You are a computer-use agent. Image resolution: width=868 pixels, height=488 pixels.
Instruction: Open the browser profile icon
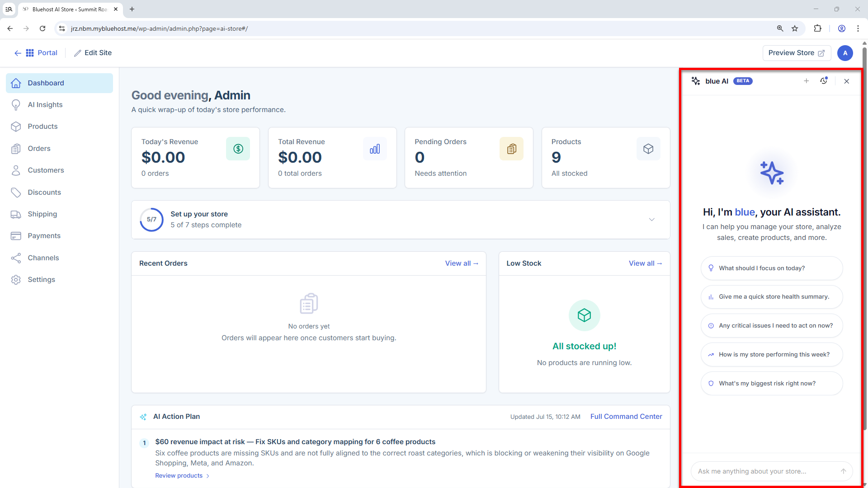842,28
